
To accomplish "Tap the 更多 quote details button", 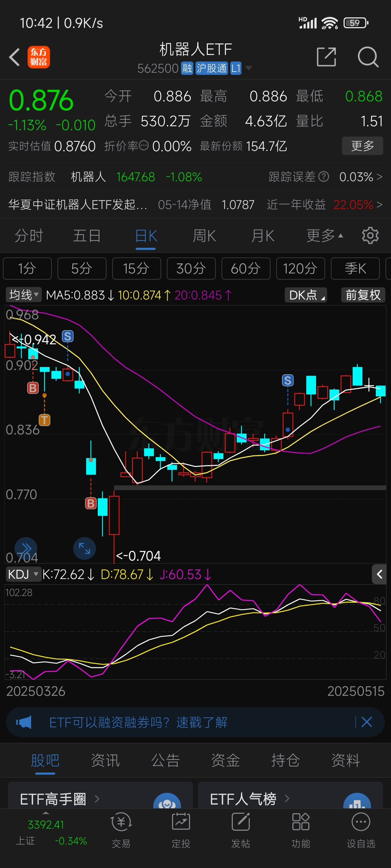I will pyautogui.click(x=362, y=146).
